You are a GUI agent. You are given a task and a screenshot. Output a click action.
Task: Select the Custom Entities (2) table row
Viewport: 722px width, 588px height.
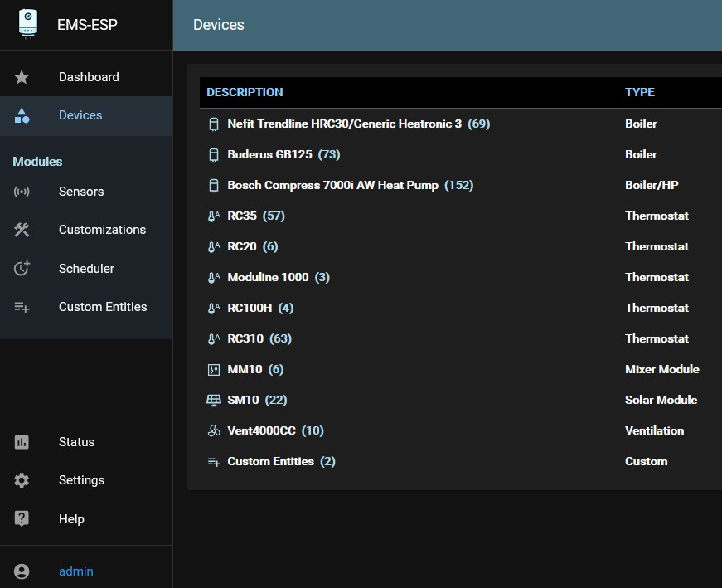click(460, 461)
